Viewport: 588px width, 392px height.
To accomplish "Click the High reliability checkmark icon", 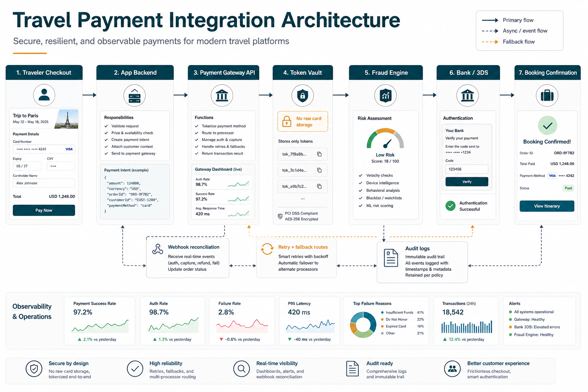I will pyautogui.click(x=135, y=369).
